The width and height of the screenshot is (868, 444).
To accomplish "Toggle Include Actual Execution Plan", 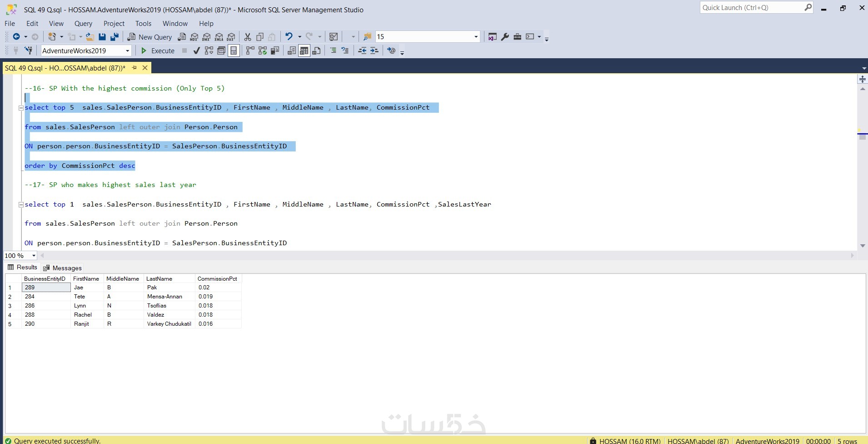I will 250,50.
